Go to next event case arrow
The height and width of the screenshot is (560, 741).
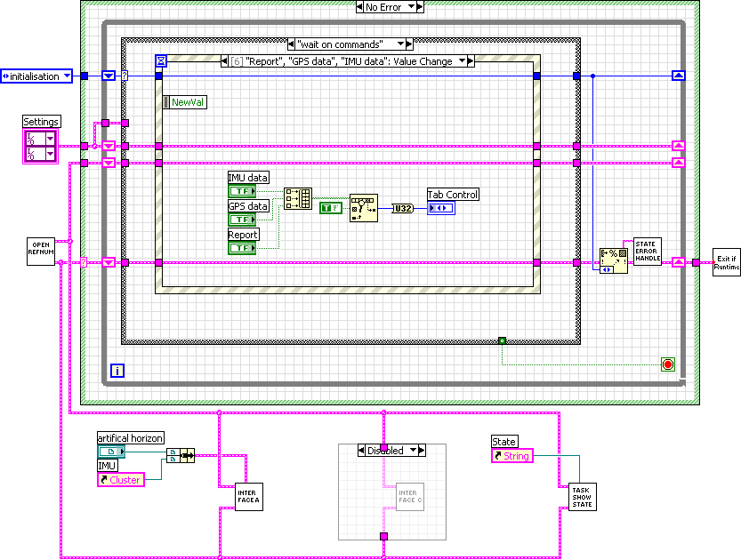click(471, 61)
